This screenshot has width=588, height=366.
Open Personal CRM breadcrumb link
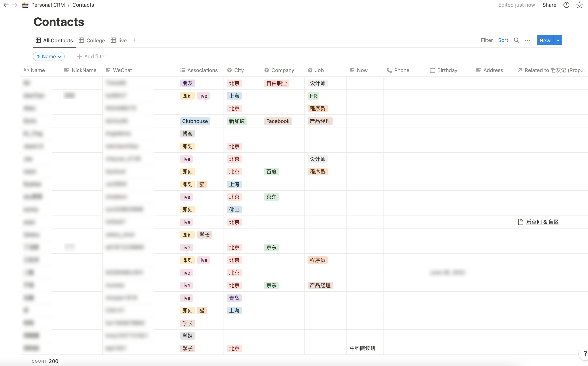coord(48,5)
